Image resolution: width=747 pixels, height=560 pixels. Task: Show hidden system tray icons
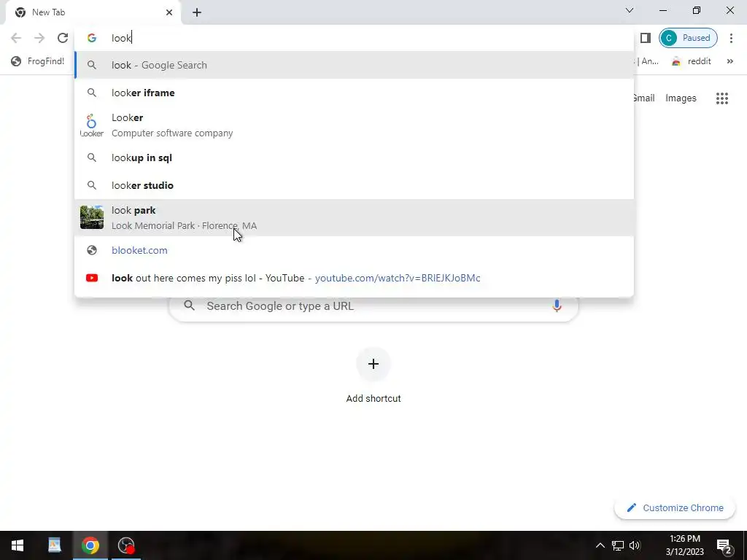600,545
